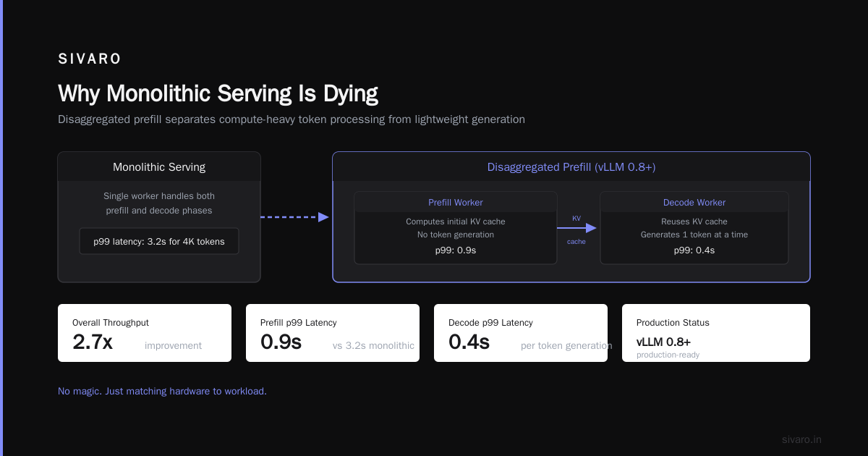Click the 'p99 latency: 3.2s for 4K tokens' box
This screenshot has height=456, width=868.
pos(159,241)
